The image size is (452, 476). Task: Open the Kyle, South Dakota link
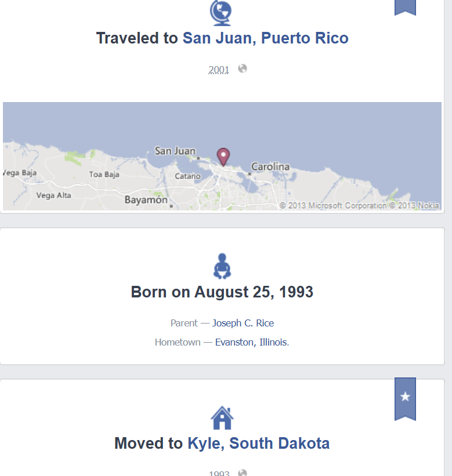[259, 443]
